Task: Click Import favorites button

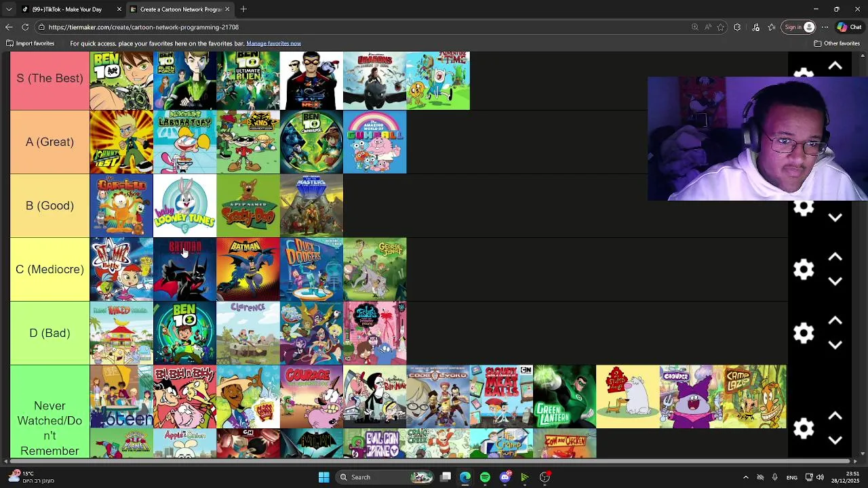Action: [31, 43]
